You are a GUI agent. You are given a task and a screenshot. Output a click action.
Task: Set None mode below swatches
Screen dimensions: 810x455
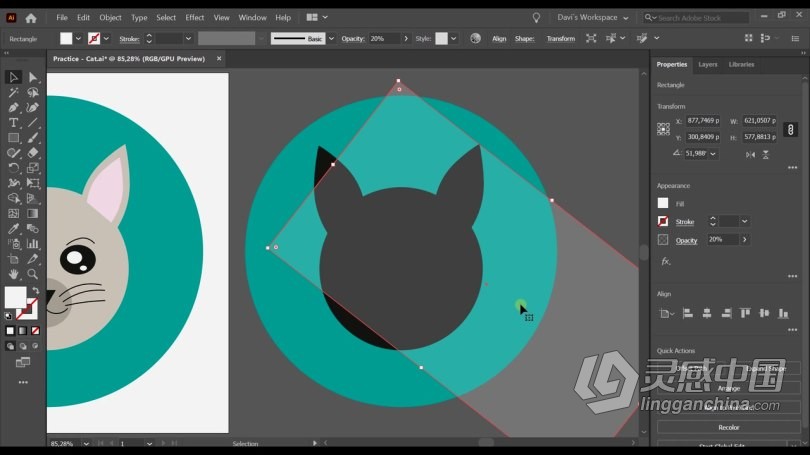[x=35, y=331]
